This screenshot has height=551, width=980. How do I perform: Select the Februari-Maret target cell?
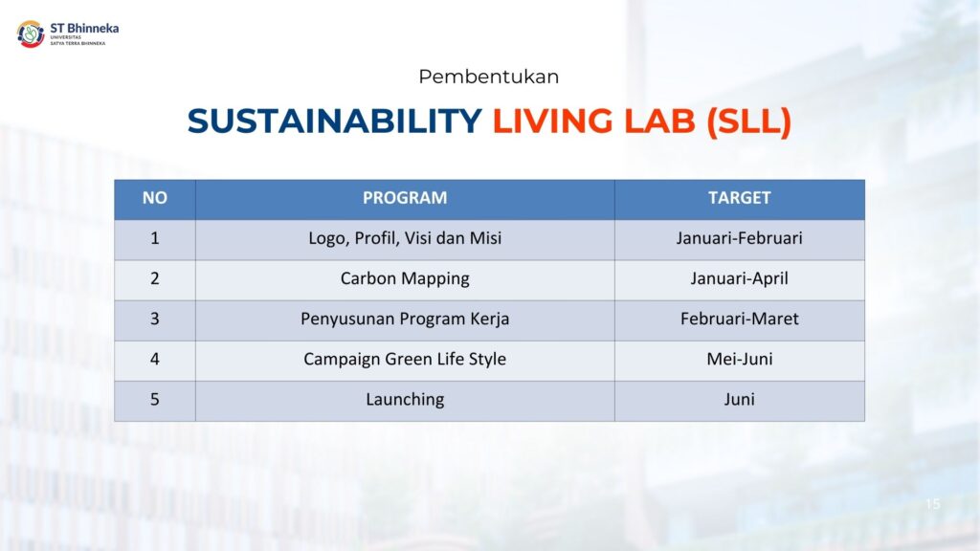pyautogui.click(x=739, y=319)
